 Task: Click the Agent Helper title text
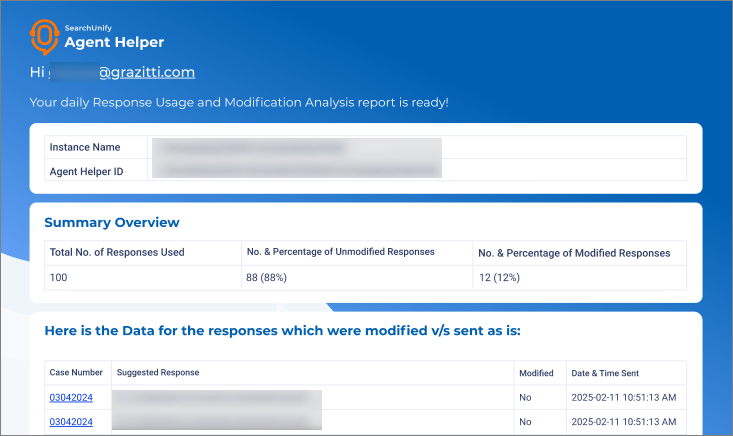click(114, 42)
